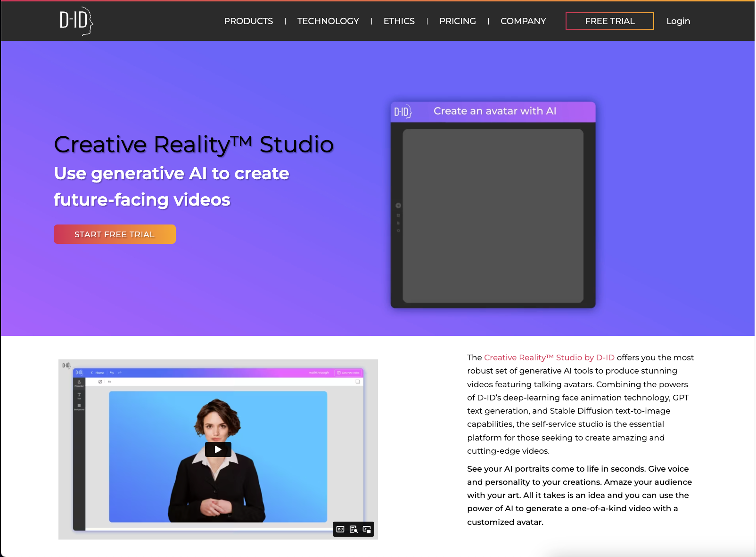This screenshot has width=756, height=557.
Task: Open the video in picture-in-picture
Action: coord(367,529)
